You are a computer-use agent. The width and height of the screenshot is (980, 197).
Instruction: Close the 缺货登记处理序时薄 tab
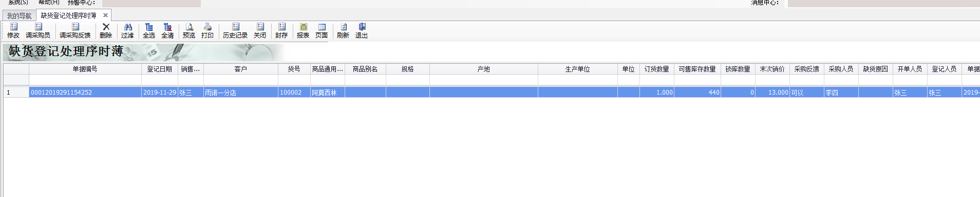click(105, 15)
